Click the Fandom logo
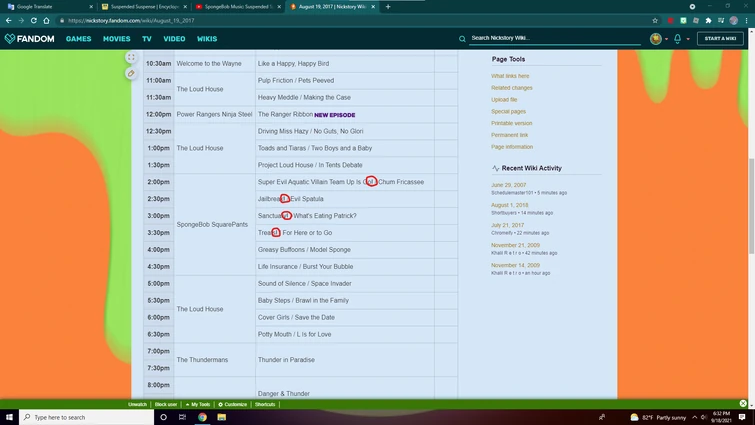755x425 pixels. [x=29, y=39]
